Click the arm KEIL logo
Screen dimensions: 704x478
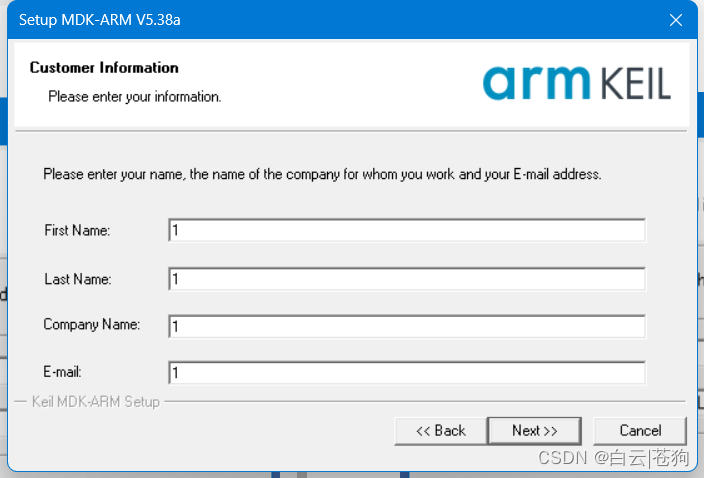[x=576, y=83]
